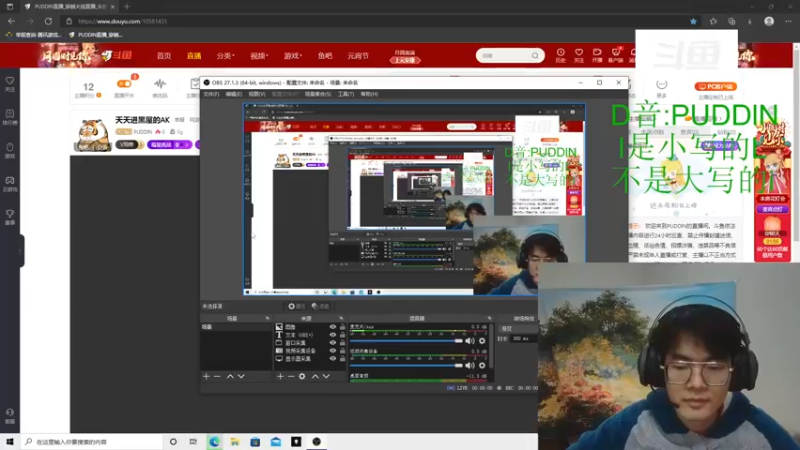The height and width of the screenshot is (450, 800).
Task: Move scene up in OBS scenes list
Action: [x=230, y=377]
